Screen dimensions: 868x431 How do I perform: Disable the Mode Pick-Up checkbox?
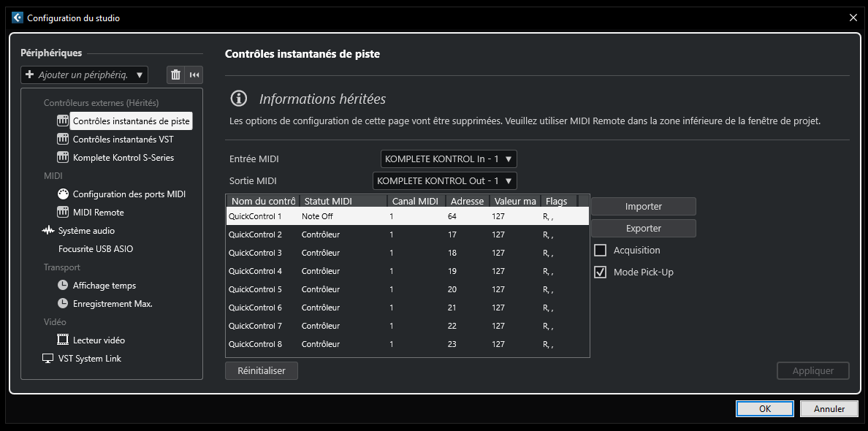click(x=601, y=272)
